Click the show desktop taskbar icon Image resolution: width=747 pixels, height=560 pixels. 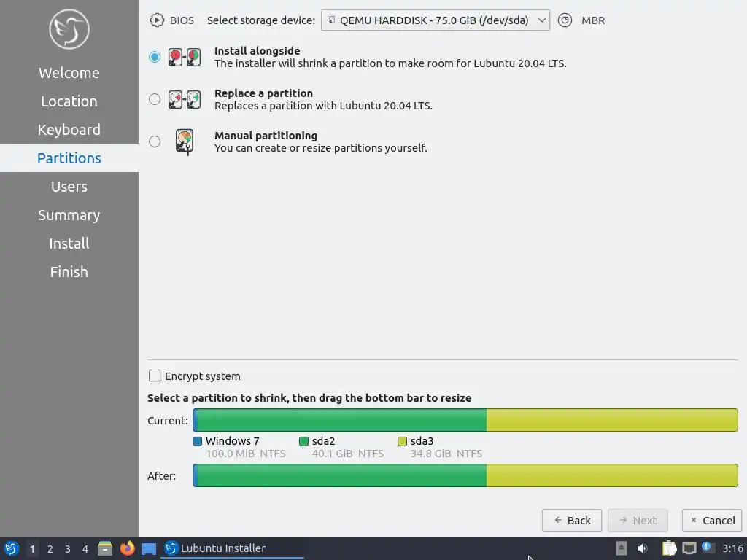pos(149,548)
